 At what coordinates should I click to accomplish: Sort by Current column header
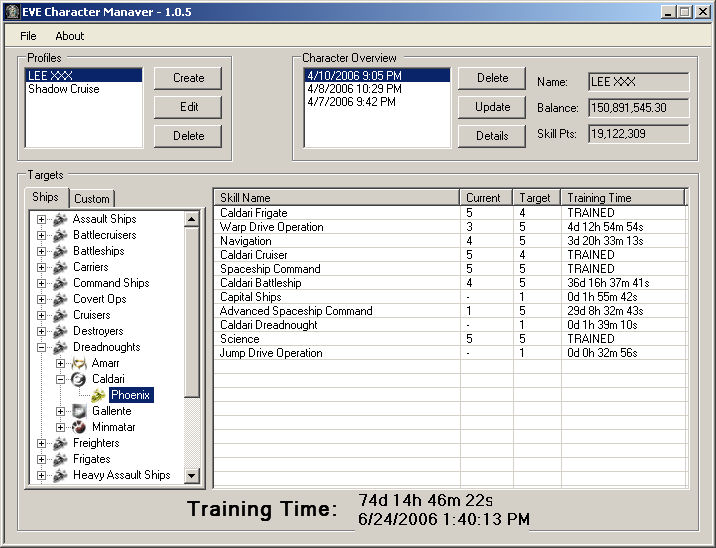486,198
